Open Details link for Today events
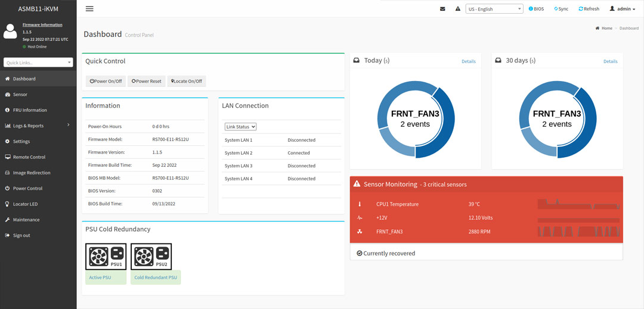Viewport: 644px width, 309px height. (x=469, y=61)
